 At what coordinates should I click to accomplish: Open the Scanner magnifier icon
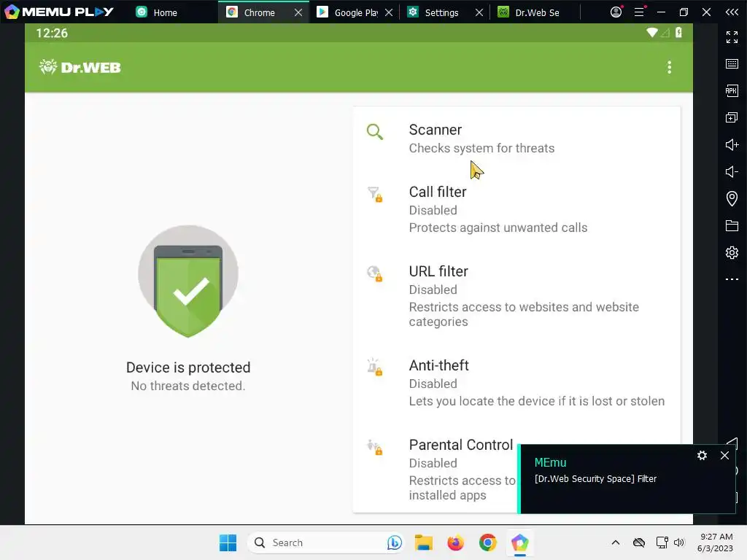pos(374,131)
